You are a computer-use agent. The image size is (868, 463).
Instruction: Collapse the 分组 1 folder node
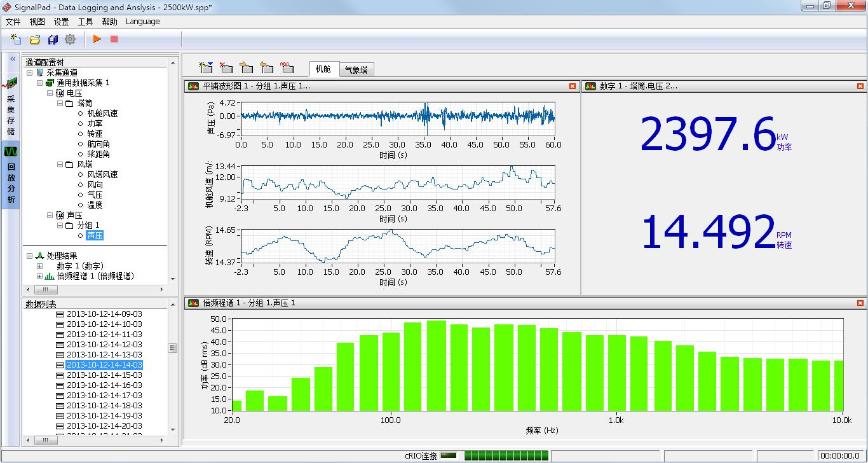coord(60,225)
